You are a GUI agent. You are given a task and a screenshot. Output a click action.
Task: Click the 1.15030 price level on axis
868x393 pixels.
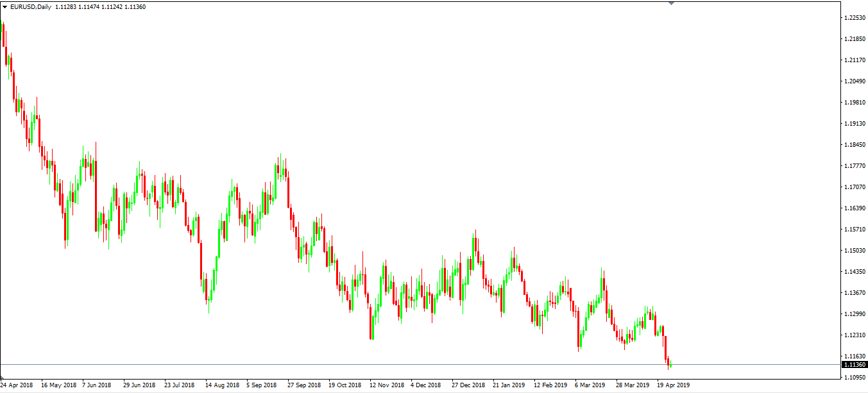tap(855, 251)
